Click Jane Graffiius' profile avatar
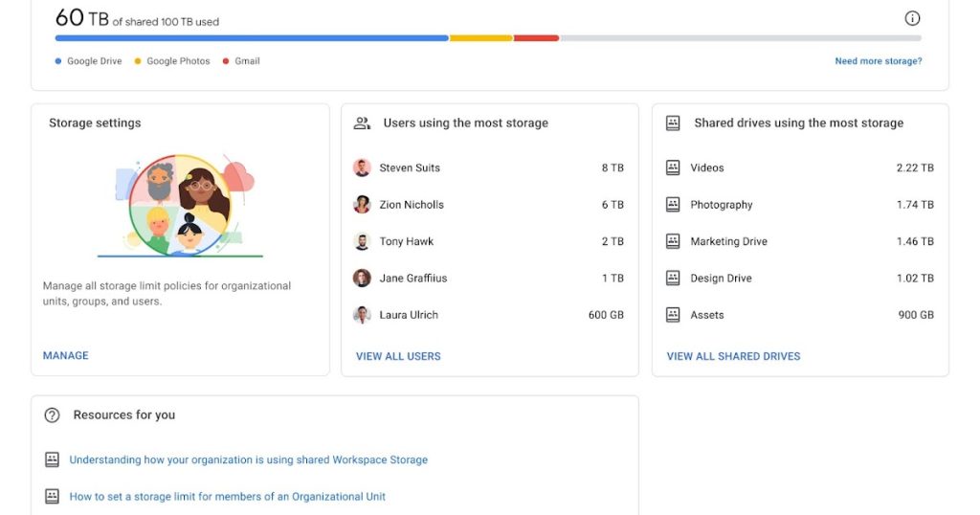The height and width of the screenshot is (515, 980). (362, 279)
